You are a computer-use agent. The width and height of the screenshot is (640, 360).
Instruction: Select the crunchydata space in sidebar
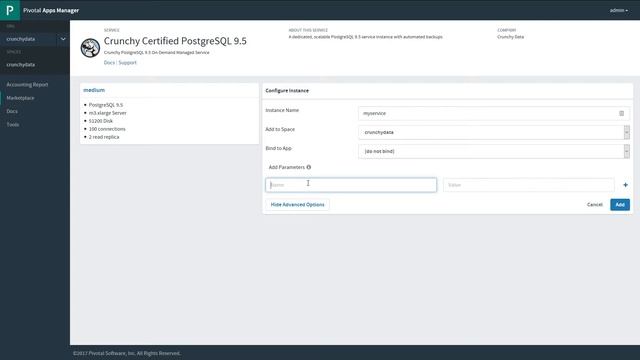tap(20, 64)
